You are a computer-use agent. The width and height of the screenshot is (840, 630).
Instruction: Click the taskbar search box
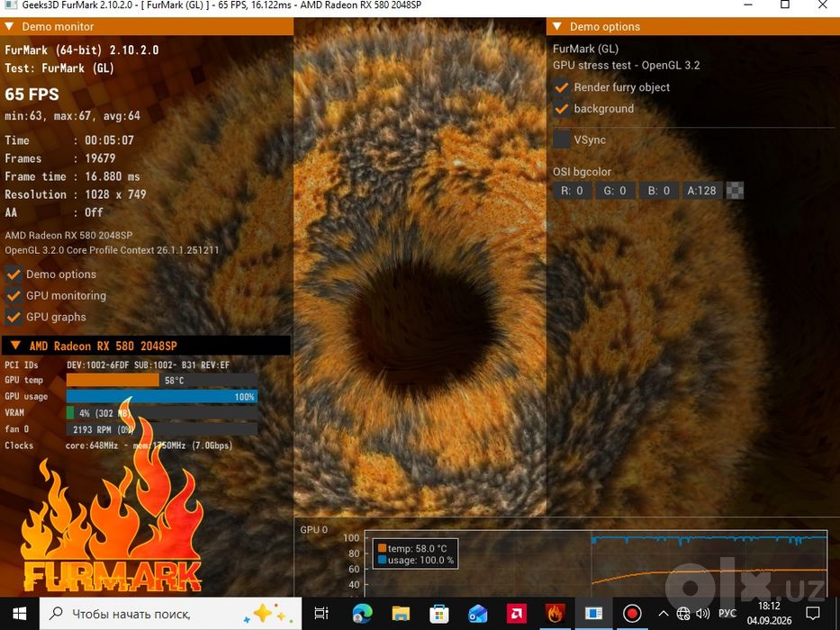point(170,614)
